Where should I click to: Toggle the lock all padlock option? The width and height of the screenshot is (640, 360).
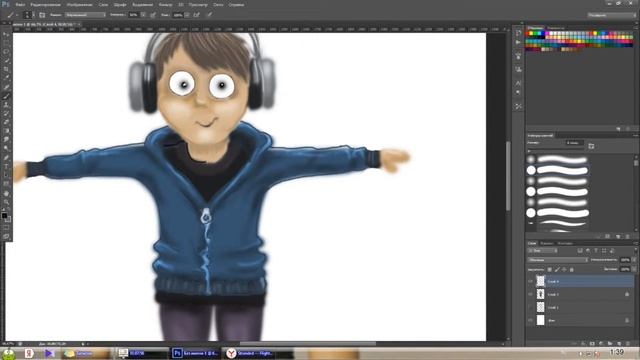572,269
